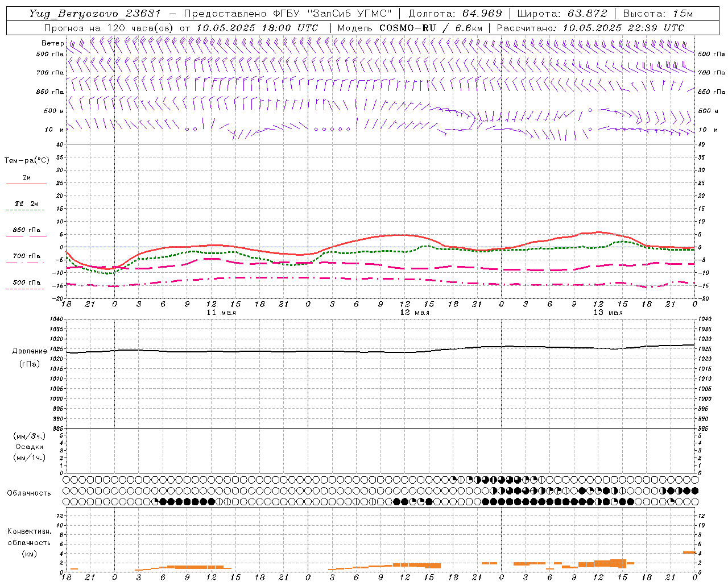Click the 13 мая date label
The image size is (728, 582).
pyautogui.click(x=608, y=313)
